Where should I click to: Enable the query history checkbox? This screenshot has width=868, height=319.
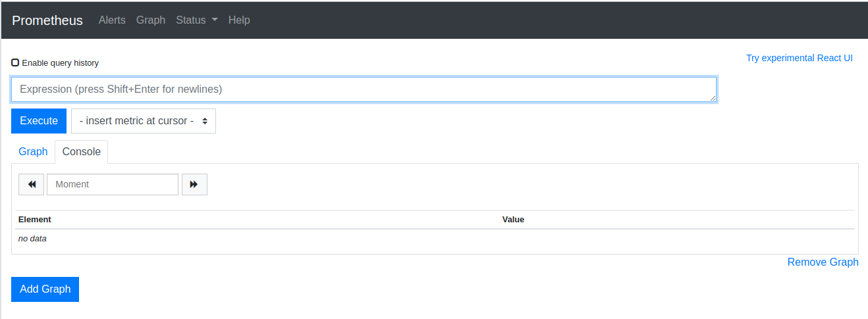tap(15, 62)
